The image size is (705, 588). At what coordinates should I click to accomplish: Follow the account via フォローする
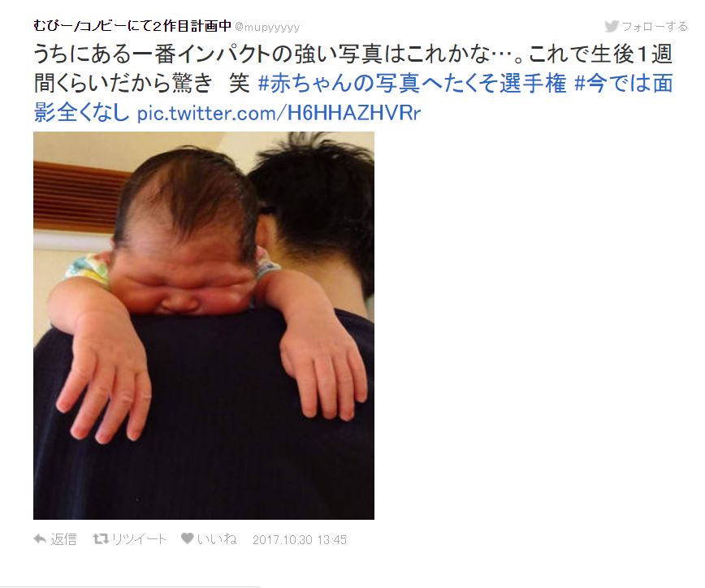(x=655, y=27)
